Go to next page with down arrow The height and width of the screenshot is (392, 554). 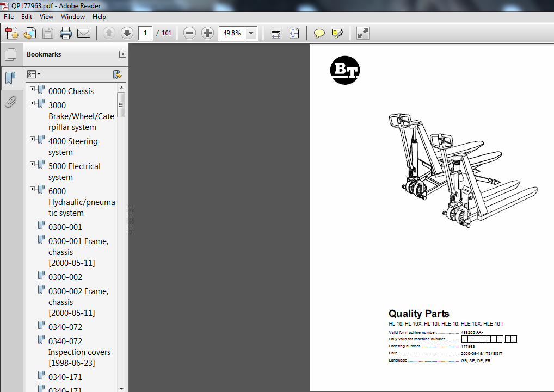tap(127, 33)
